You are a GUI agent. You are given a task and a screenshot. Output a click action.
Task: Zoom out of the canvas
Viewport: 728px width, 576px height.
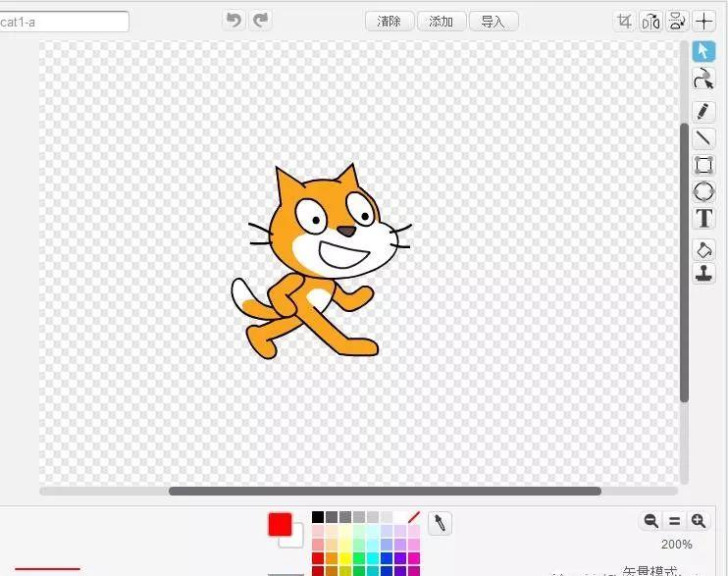(x=650, y=521)
